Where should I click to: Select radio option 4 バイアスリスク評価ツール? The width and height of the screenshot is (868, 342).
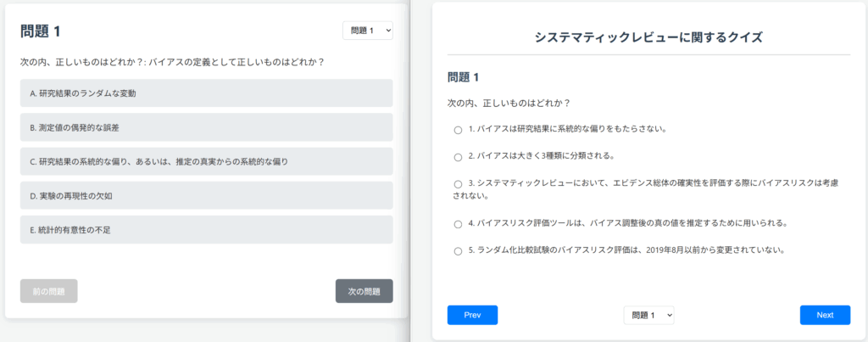tap(458, 225)
